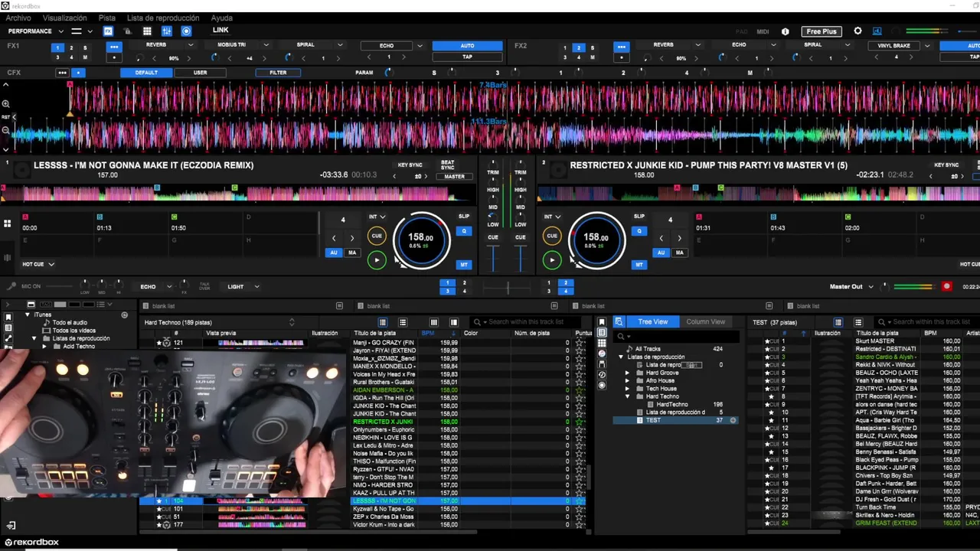Hit deck 1 CUE button
The image size is (980, 551).
click(377, 236)
